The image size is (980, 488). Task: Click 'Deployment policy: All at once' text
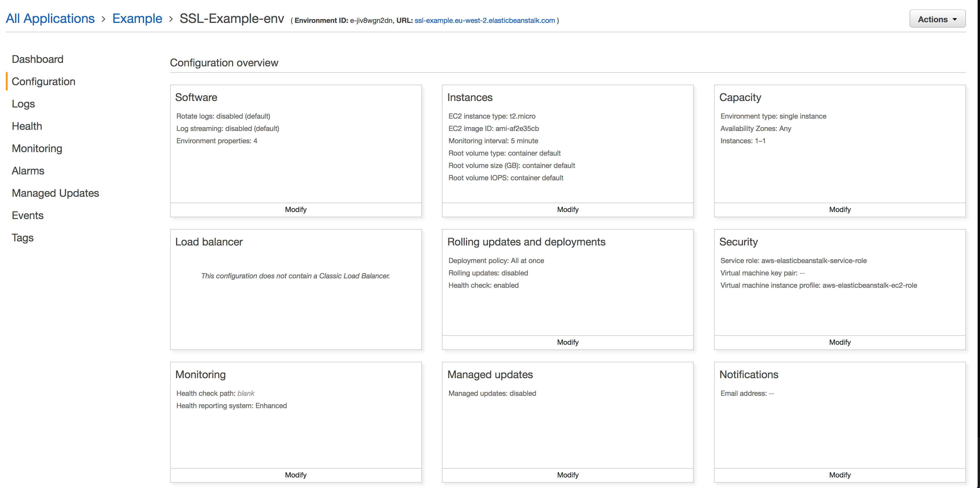[496, 261]
